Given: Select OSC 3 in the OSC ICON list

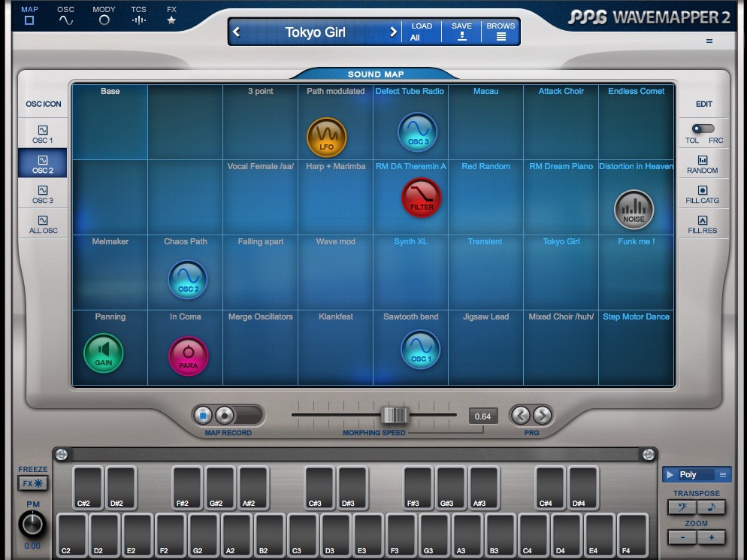Looking at the screenshot, I should (43, 193).
